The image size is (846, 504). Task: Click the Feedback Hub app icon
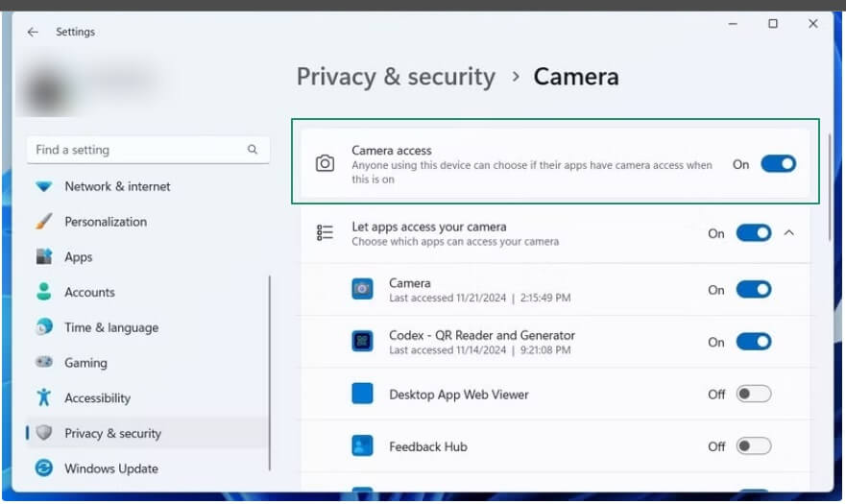362,445
